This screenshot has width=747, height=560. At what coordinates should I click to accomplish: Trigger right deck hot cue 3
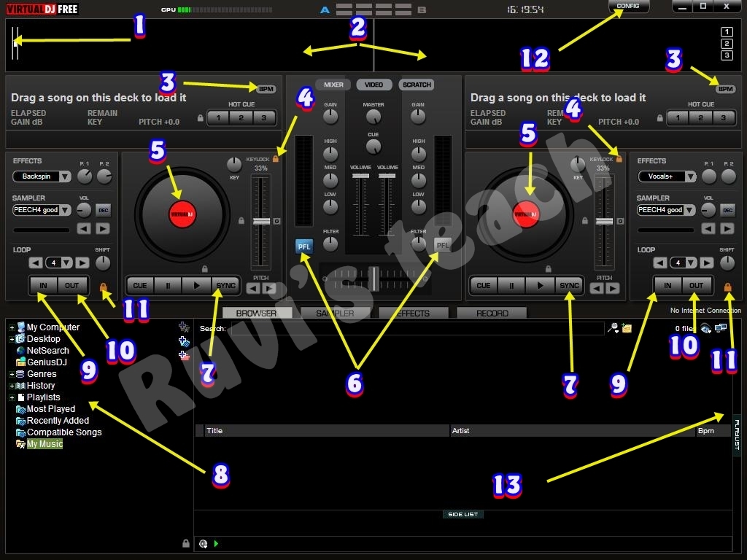pos(723,117)
